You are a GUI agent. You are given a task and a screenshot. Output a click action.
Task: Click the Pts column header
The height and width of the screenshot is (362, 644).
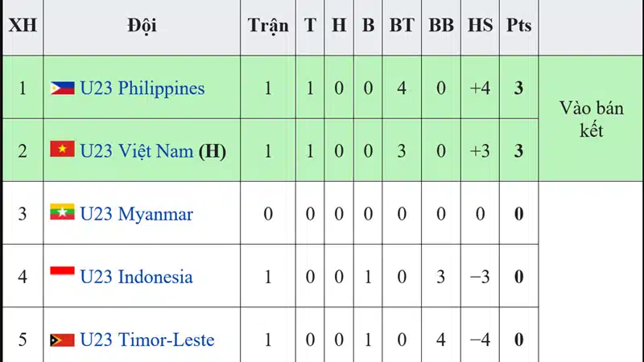(518, 26)
